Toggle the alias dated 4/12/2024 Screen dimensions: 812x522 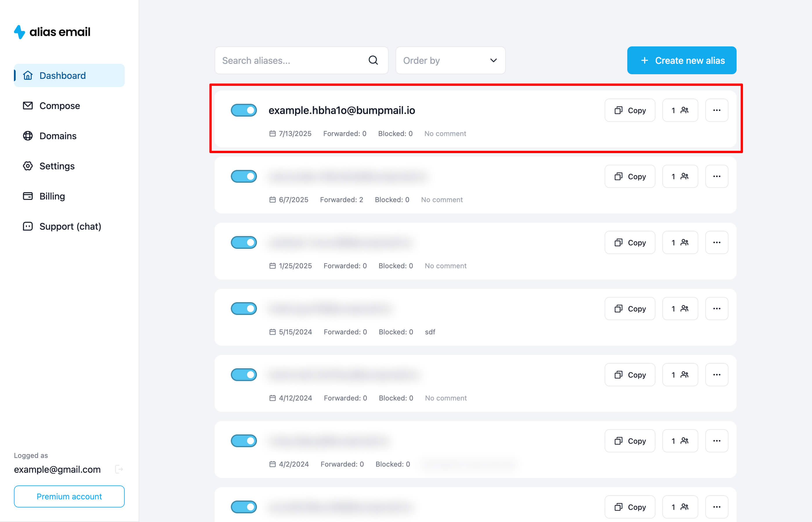244,375
